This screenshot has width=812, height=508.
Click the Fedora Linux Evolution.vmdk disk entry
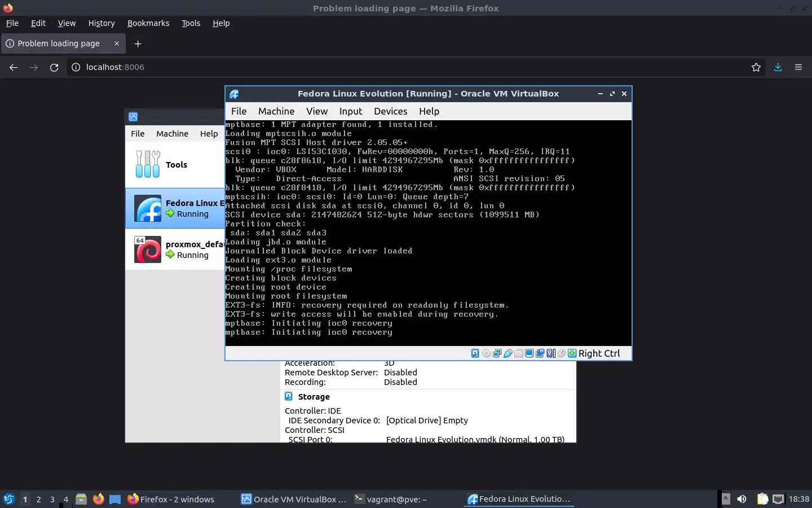click(475, 439)
